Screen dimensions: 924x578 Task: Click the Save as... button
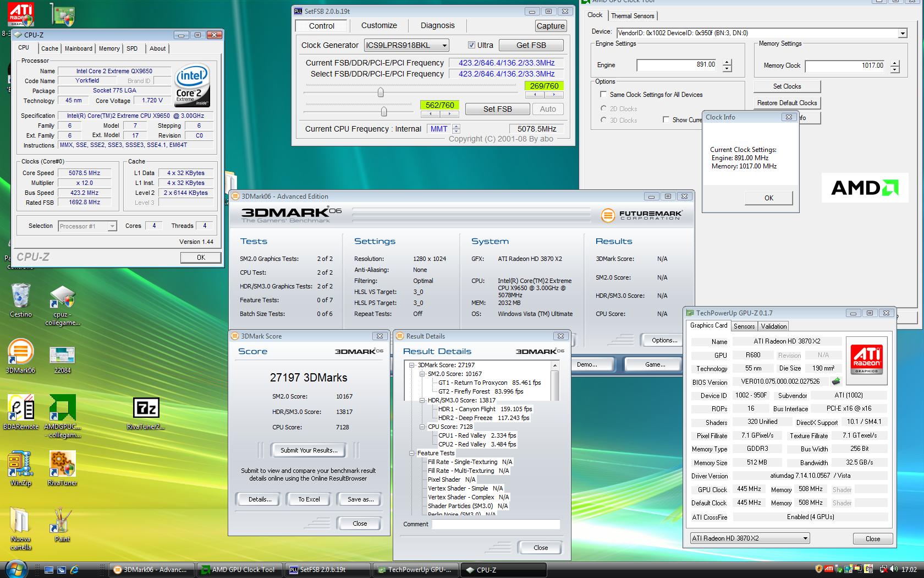pyautogui.click(x=361, y=499)
